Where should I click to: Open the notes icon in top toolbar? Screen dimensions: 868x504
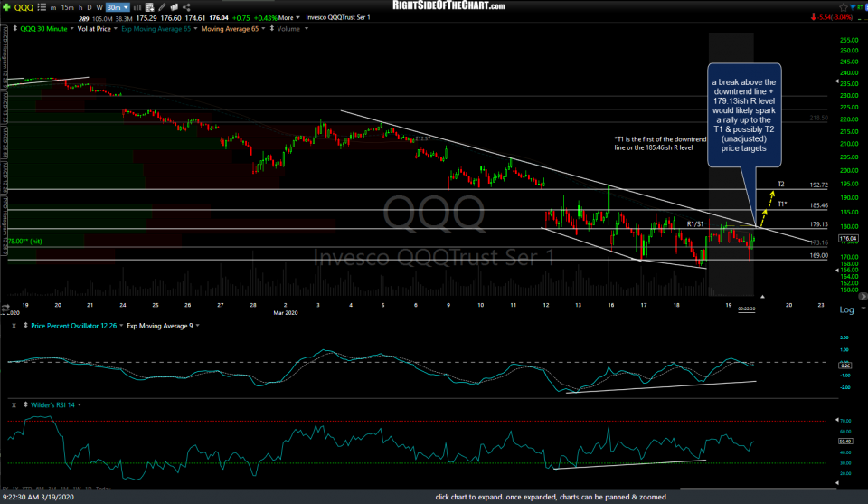(174, 7)
